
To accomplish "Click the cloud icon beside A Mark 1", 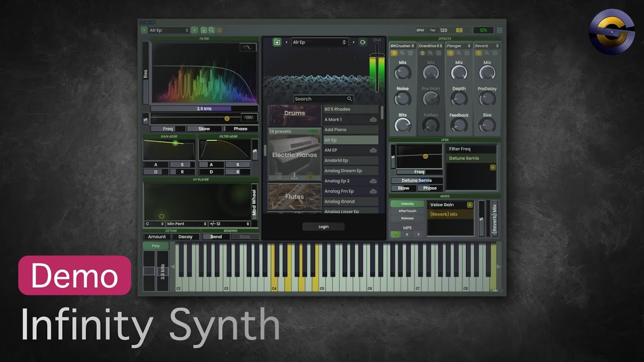I will pos(373,120).
